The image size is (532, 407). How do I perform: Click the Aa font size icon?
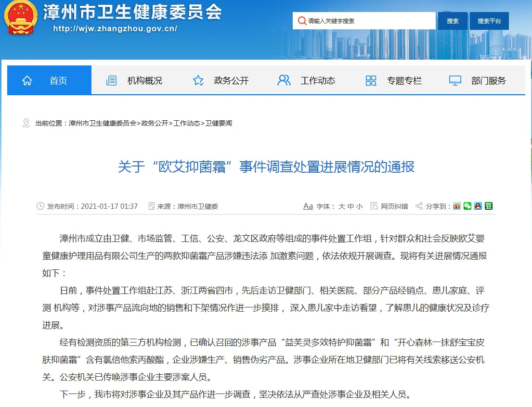(308, 206)
